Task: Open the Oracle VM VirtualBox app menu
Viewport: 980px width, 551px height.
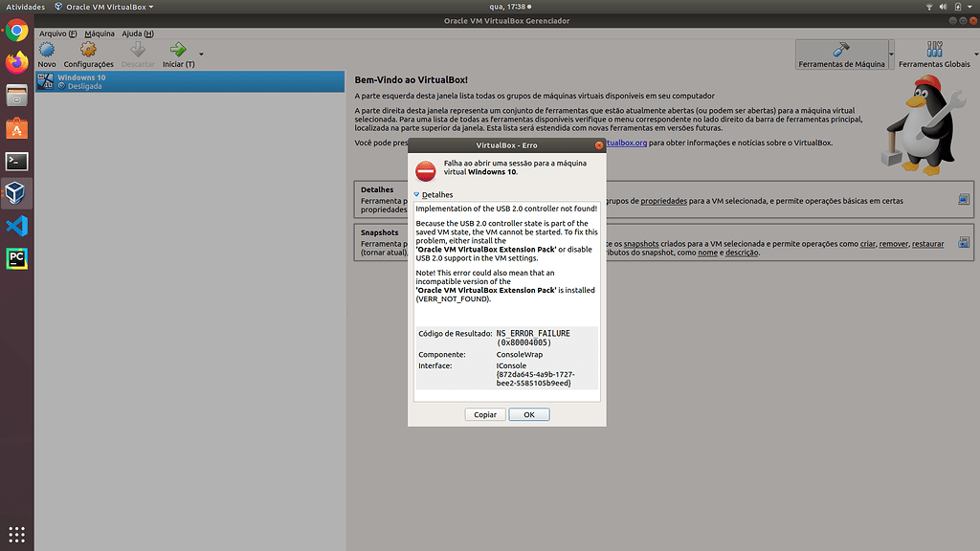Action: [x=103, y=7]
